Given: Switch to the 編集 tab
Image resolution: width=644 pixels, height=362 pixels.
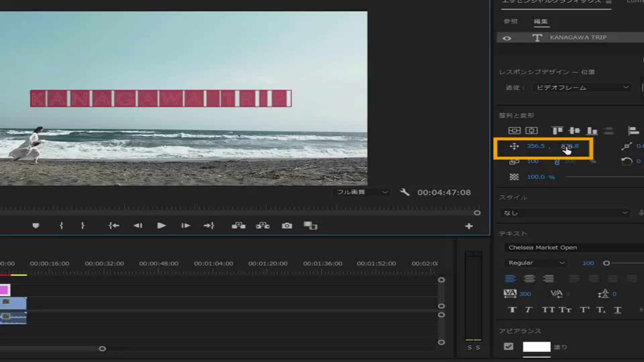Looking at the screenshot, I should [540, 21].
